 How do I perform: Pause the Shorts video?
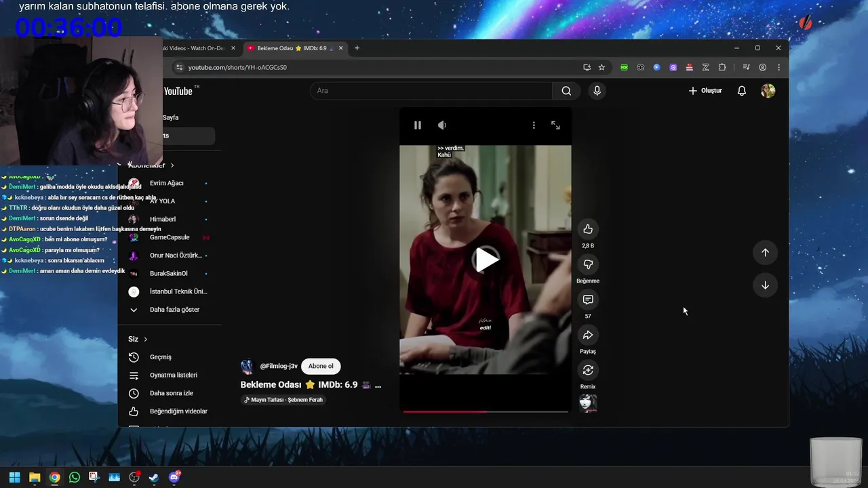tap(418, 125)
